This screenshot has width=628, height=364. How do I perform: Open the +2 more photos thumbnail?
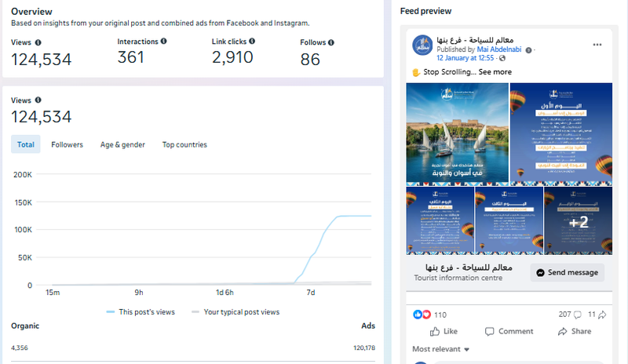point(579,221)
